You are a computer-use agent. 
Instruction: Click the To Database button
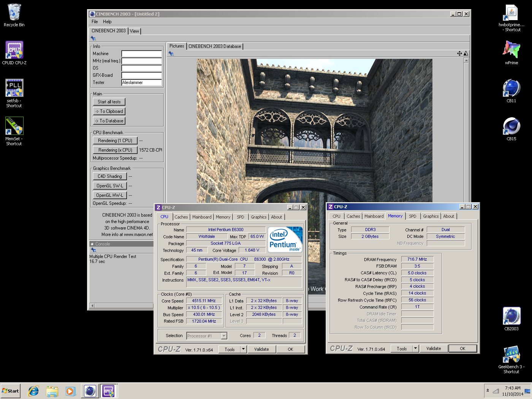pyautogui.click(x=109, y=121)
